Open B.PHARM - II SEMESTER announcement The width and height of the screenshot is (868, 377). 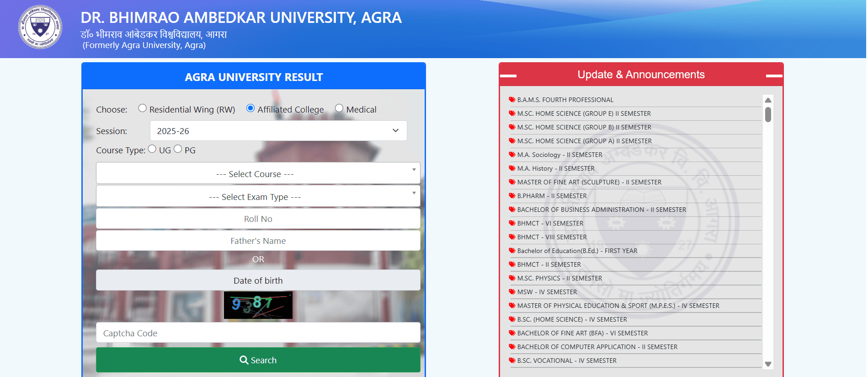tap(552, 196)
